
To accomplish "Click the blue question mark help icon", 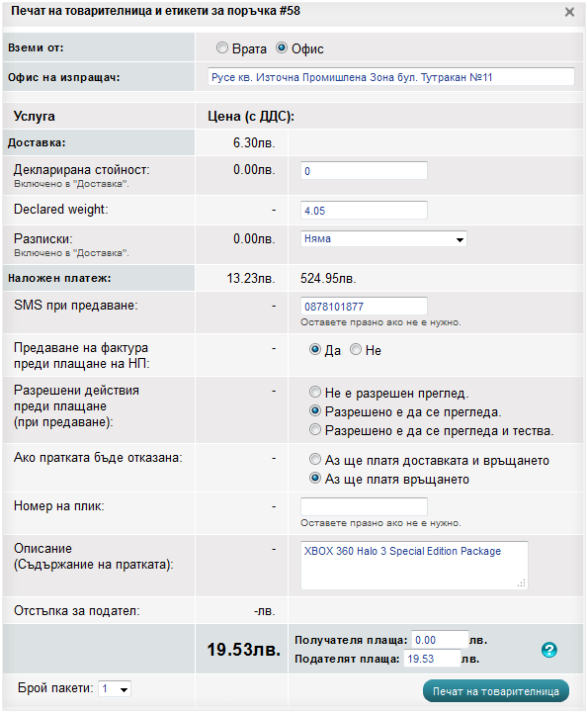I will (x=548, y=650).
